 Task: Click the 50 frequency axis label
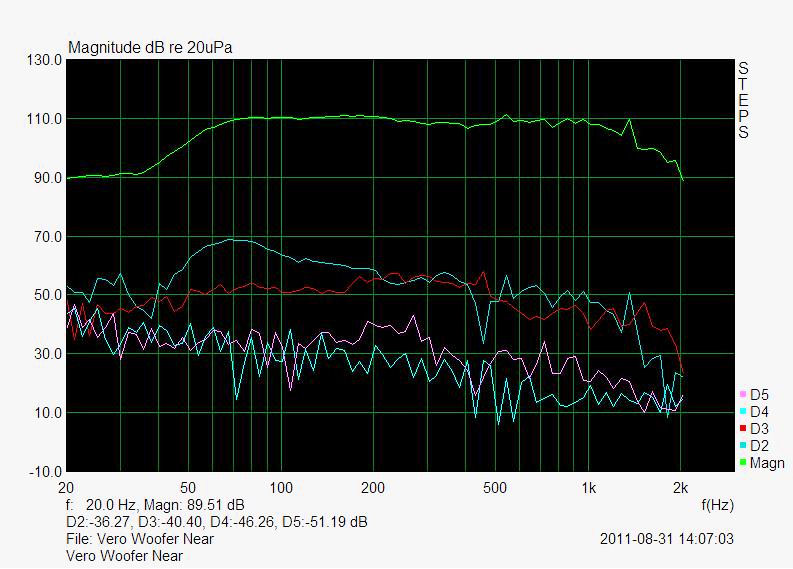coord(188,488)
